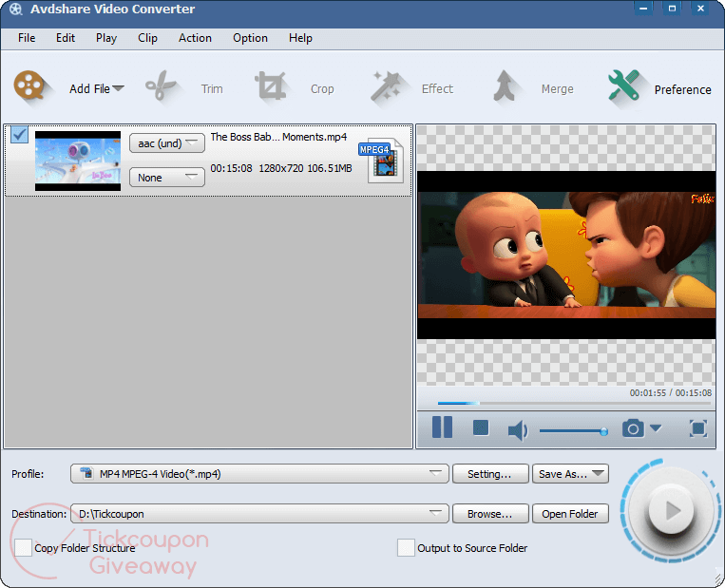
Task: Click the Merge label in toolbar
Action: tap(557, 88)
